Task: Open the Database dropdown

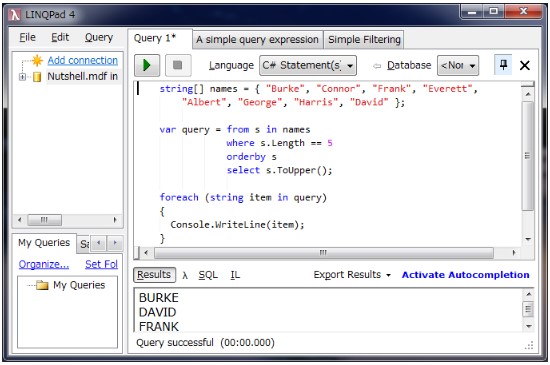Action: tap(458, 65)
